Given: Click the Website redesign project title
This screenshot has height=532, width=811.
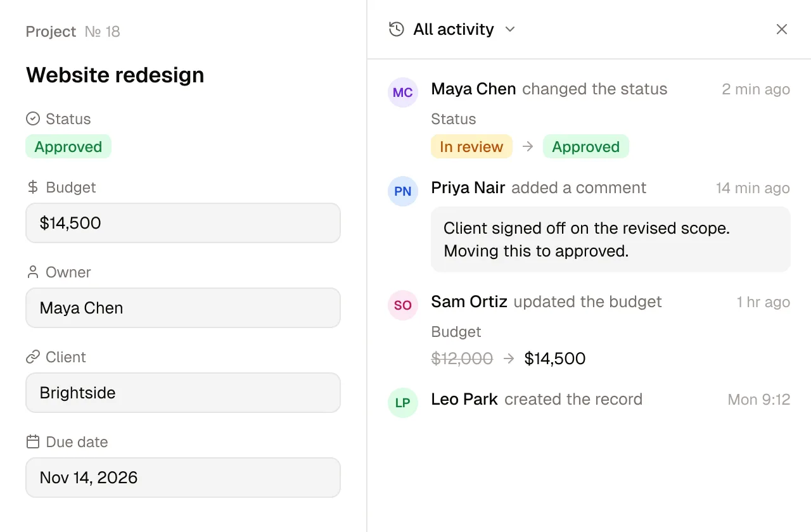Looking at the screenshot, I should [x=115, y=75].
